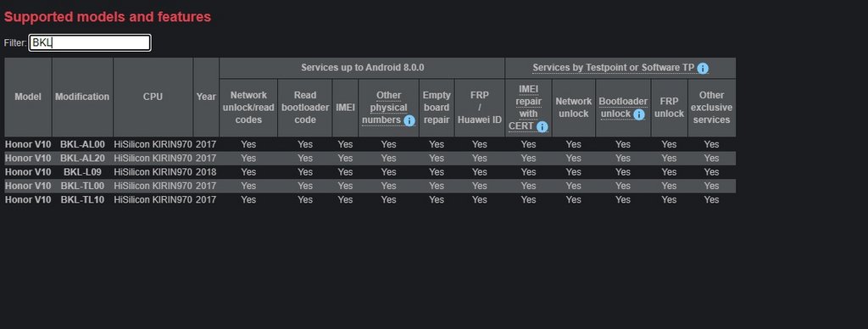
Task: Click the Network unlock header under Testpoint services
Action: [x=574, y=108]
